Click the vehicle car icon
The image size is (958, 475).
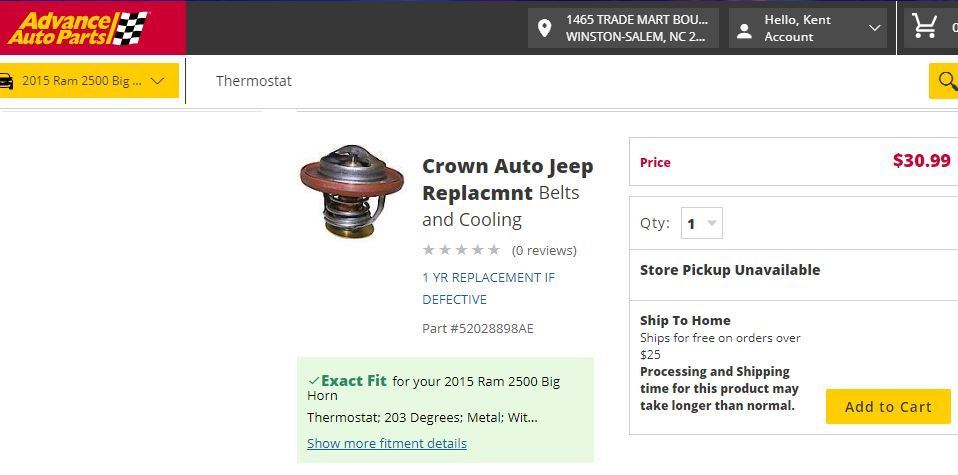pos(5,81)
